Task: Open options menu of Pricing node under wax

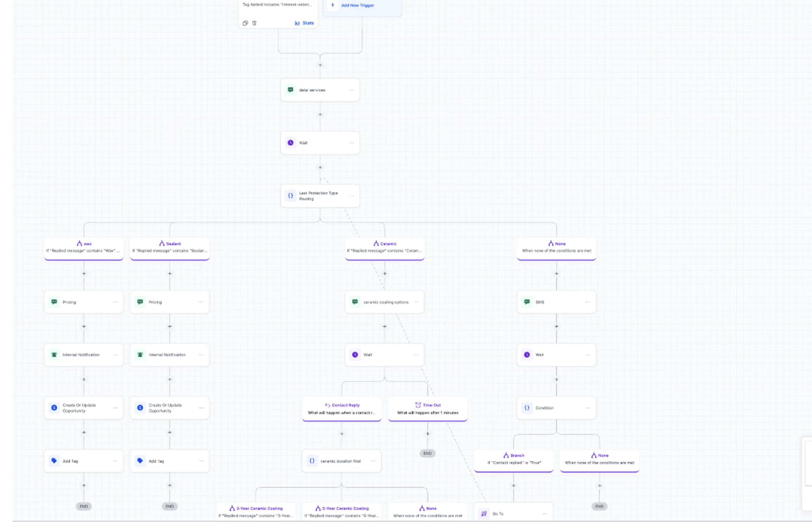Action: coord(115,302)
